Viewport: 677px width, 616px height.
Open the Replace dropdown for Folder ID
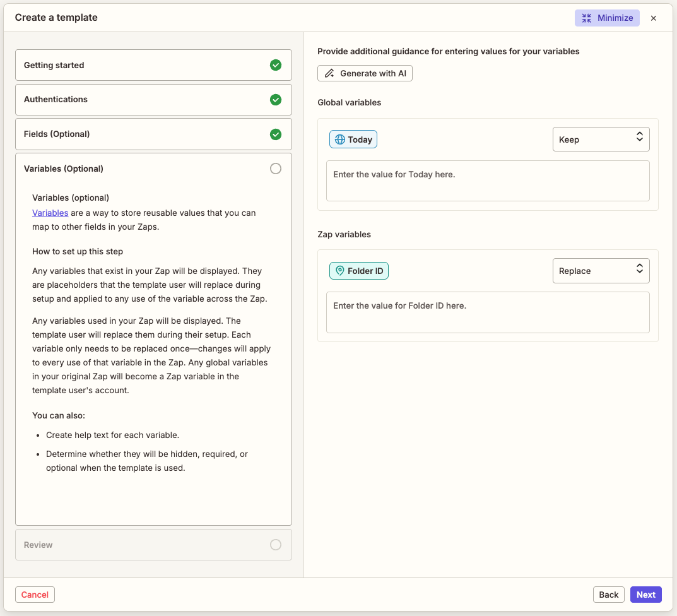(601, 270)
